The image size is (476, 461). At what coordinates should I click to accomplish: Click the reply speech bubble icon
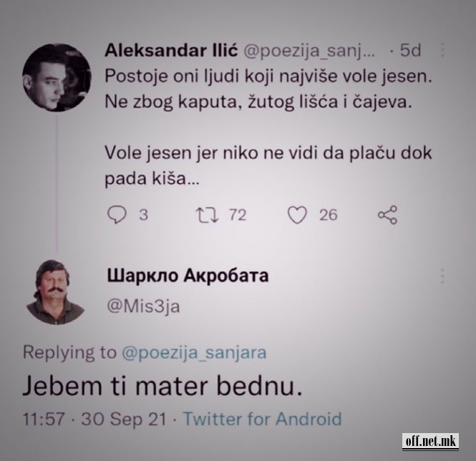click(117, 215)
